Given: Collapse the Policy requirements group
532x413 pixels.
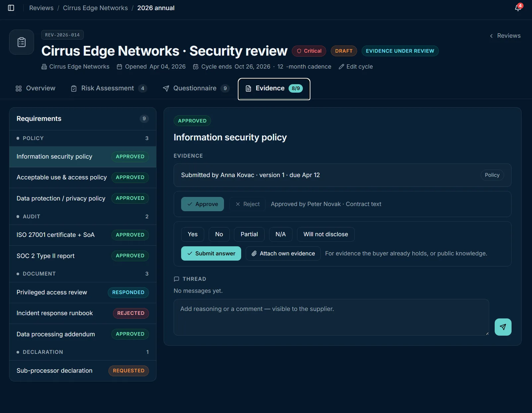Looking at the screenshot, I should coord(83,138).
